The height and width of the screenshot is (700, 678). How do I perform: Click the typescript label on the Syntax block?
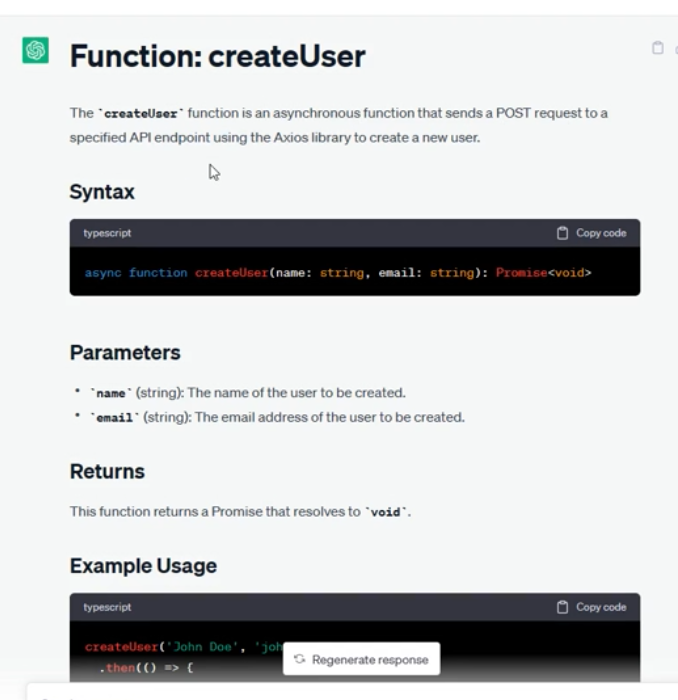107,233
